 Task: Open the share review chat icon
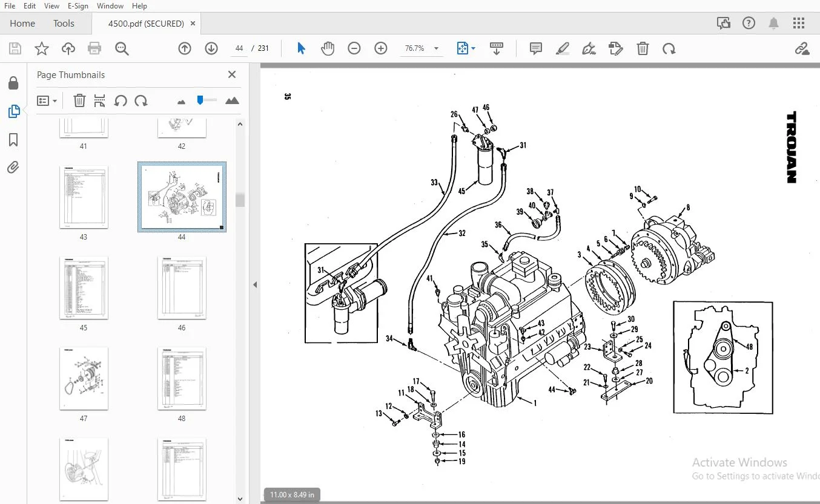tap(723, 24)
